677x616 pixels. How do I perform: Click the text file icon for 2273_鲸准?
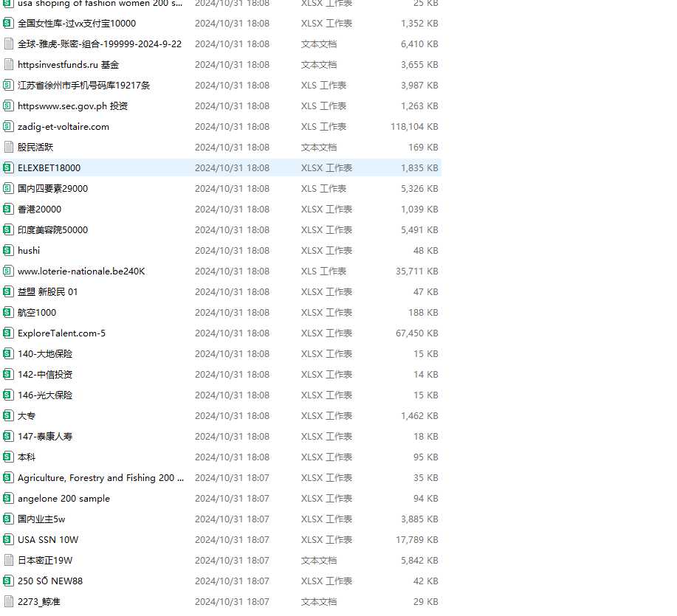8,602
